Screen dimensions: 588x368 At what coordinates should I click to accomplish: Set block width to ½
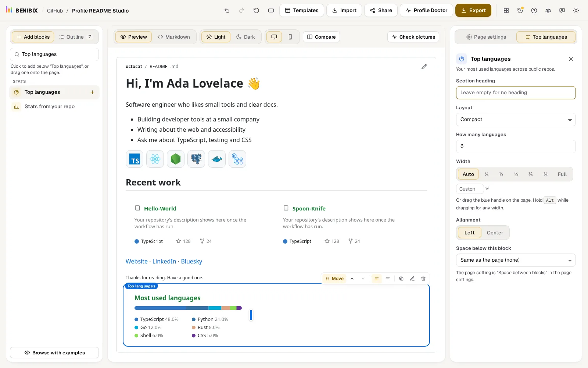[x=516, y=174]
